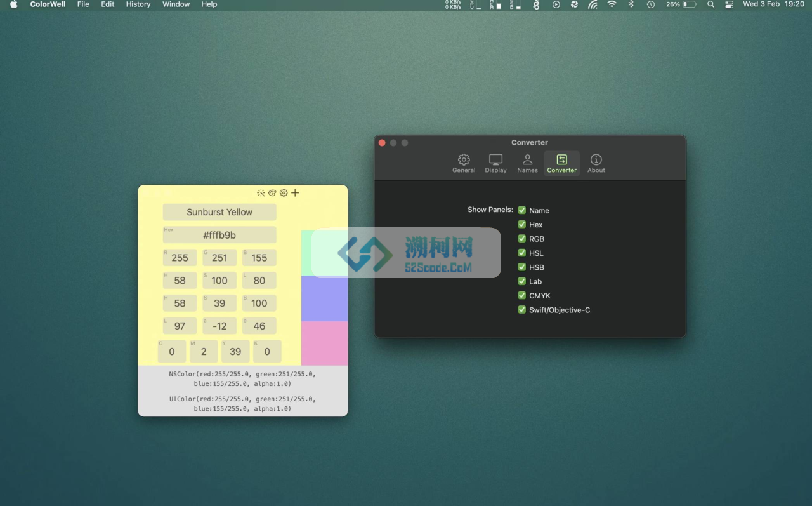Click the circled play menu bar icon
Viewport: 812px width, 506px height.
pos(556,4)
